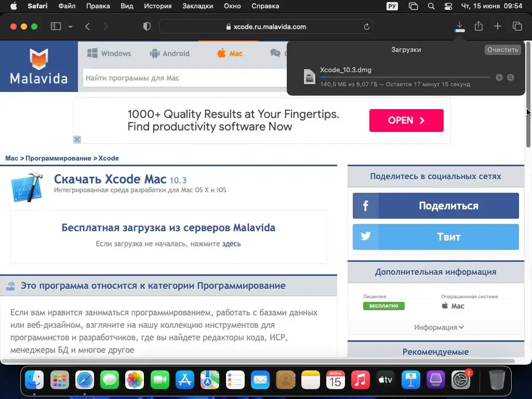Open the Справка menu
Screen dimensions: 532x399
[265, 6]
